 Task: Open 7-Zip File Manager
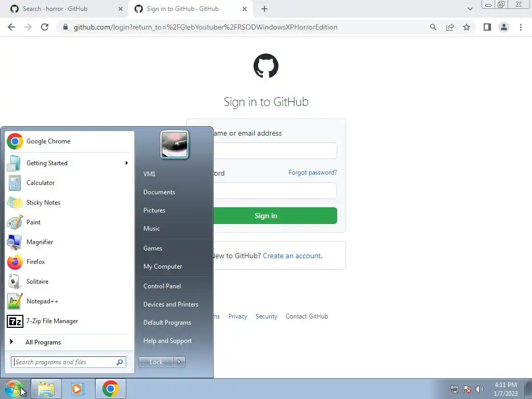tap(70, 321)
